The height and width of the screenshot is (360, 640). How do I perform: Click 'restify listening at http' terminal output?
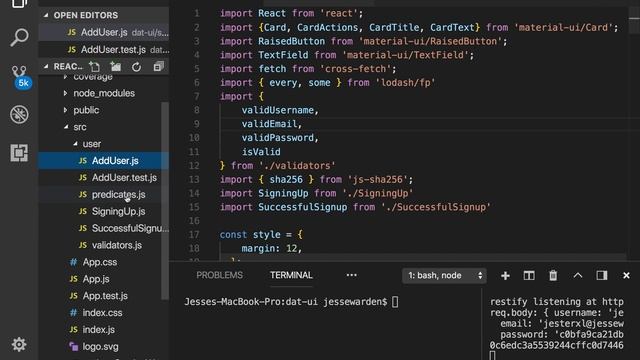pos(557,302)
